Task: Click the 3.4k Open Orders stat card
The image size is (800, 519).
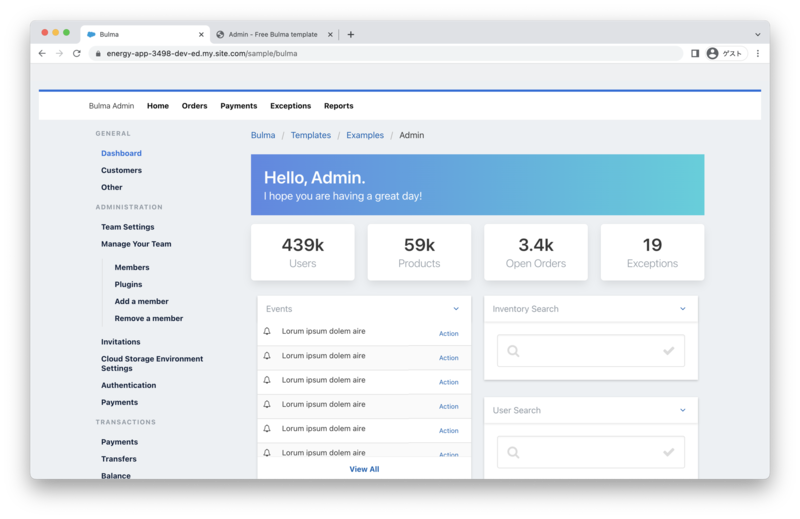Action: [536, 252]
